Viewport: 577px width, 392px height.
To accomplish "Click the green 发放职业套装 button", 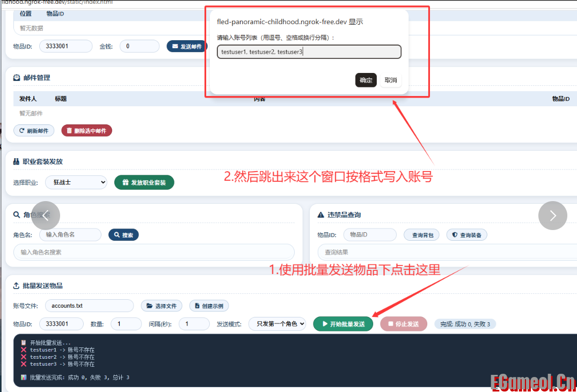I will tap(144, 182).
